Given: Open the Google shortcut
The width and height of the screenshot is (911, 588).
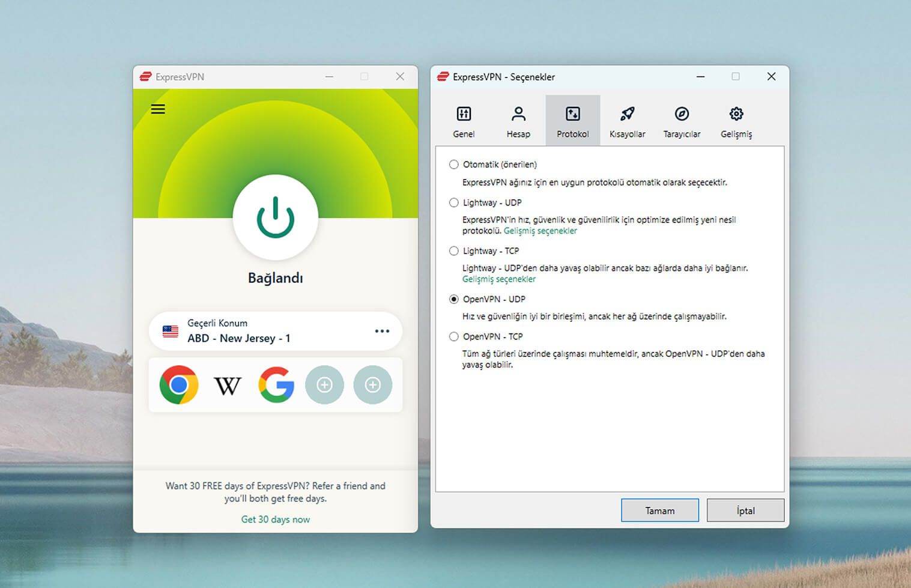Looking at the screenshot, I should [276, 384].
